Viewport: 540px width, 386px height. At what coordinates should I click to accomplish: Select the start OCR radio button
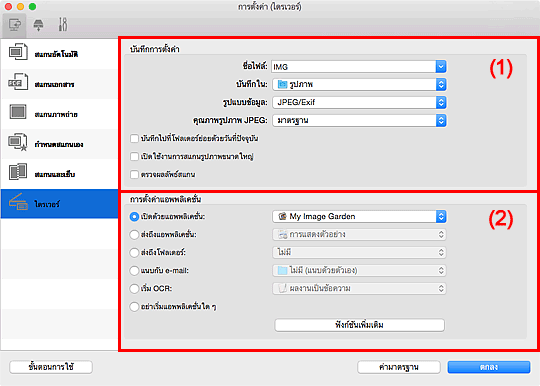[x=134, y=288]
